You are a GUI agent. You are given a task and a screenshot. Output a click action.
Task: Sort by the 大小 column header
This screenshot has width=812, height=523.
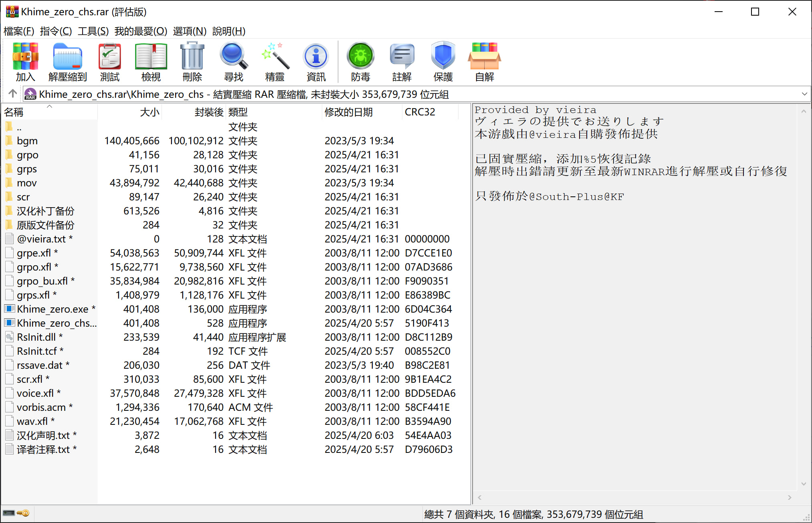(x=130, y=112)
